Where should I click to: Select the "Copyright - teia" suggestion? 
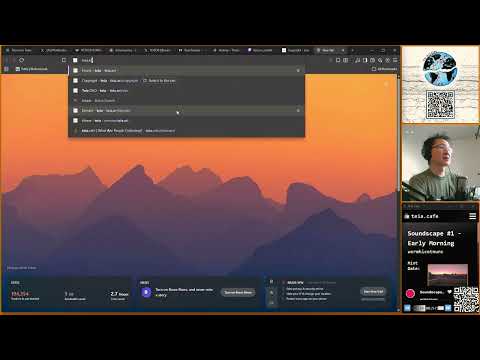click(x=187, y=81)
